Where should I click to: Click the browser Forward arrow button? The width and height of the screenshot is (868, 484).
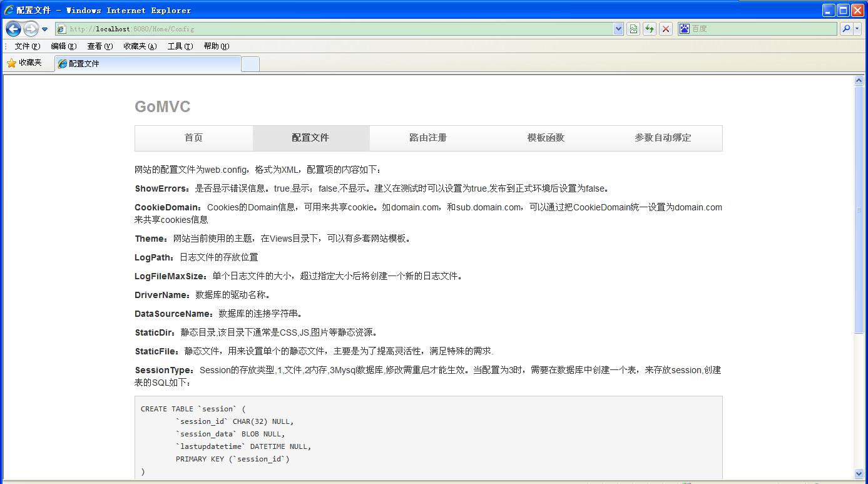tap(31, 29)
